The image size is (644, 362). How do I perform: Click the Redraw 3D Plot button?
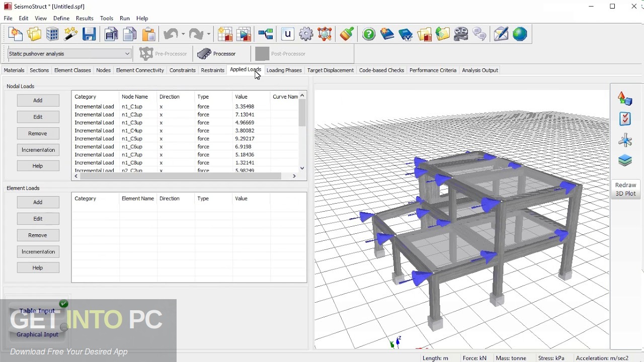[625, 189]
